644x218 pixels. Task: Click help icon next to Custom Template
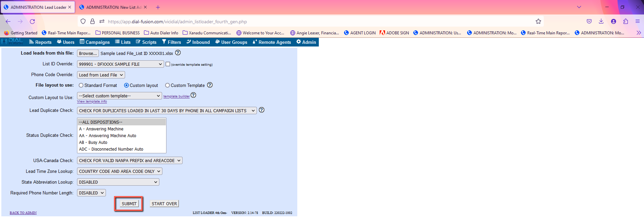pyautogui.click(x=210, y=85)
